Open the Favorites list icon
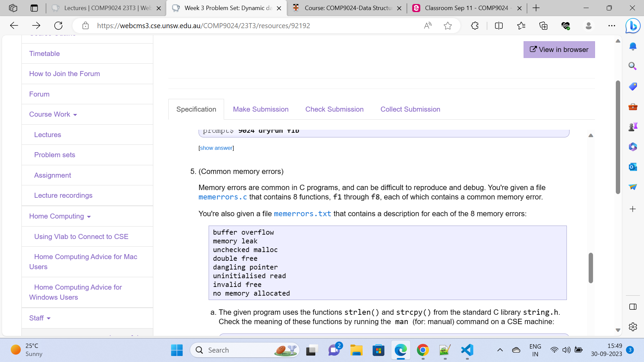This screenshot has width=644, height=362. (x=521, y=25)
